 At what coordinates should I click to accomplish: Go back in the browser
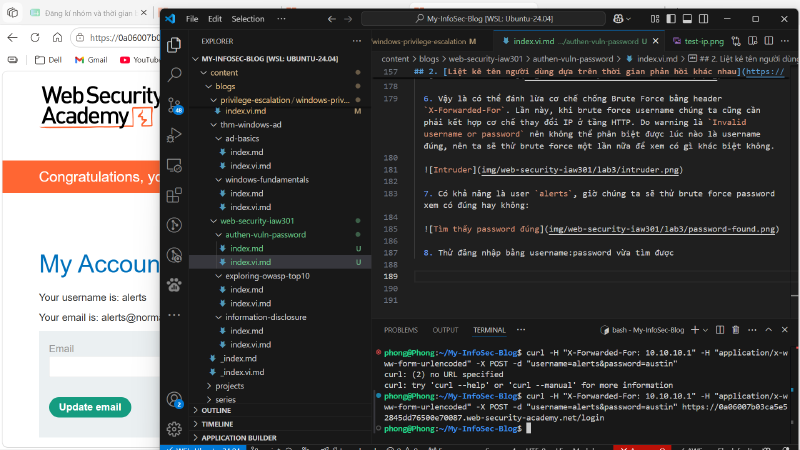coord(12,37)
